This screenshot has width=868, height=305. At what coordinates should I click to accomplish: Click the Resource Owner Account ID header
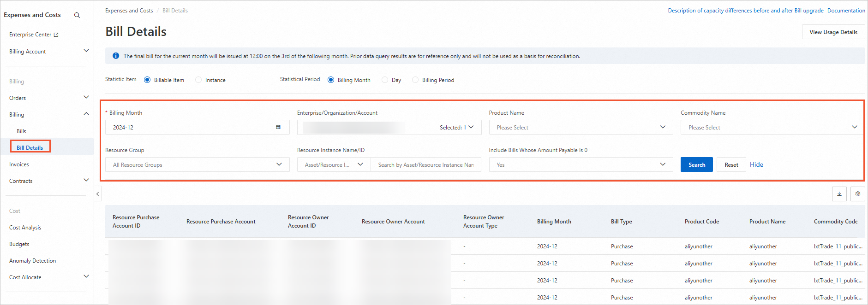coord(308,222)
